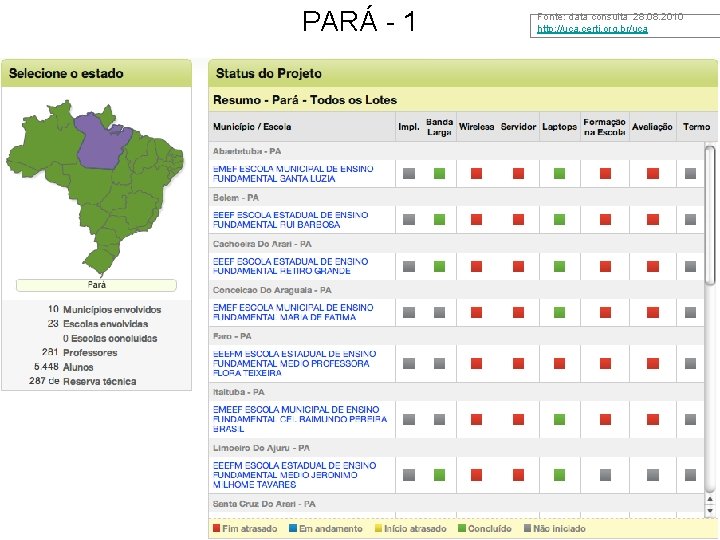Click Jeronimo Milhomem Formação na Escola gray square

605,475
